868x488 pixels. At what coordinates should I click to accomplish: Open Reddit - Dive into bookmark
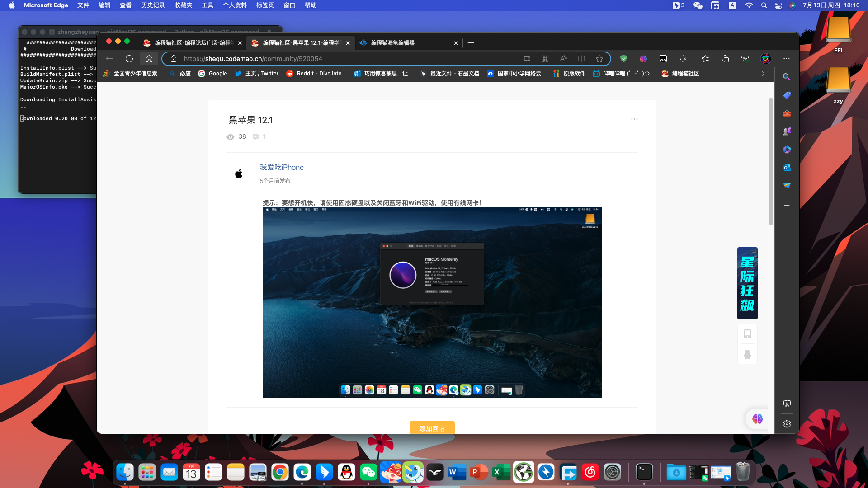click(316, 74)
